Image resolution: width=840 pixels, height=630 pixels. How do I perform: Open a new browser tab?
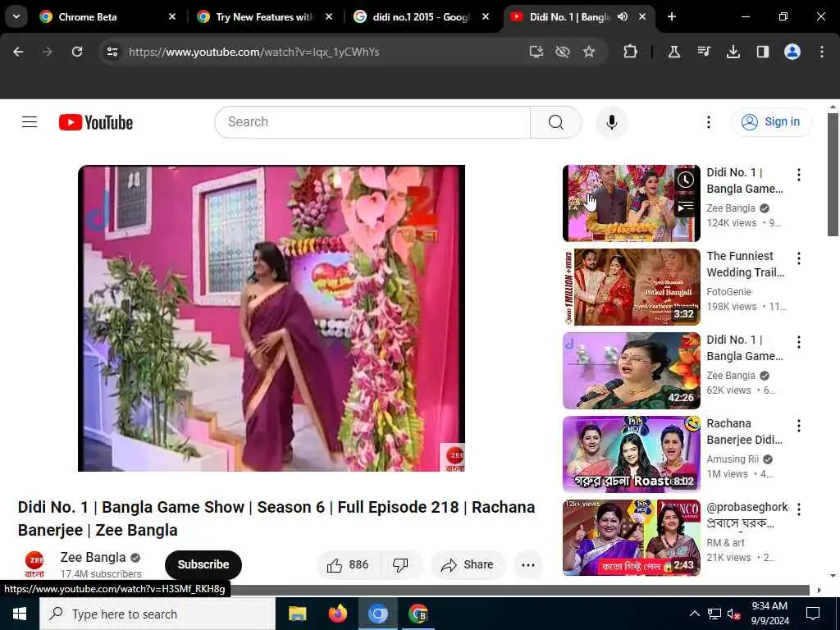(x=672, y=16)
